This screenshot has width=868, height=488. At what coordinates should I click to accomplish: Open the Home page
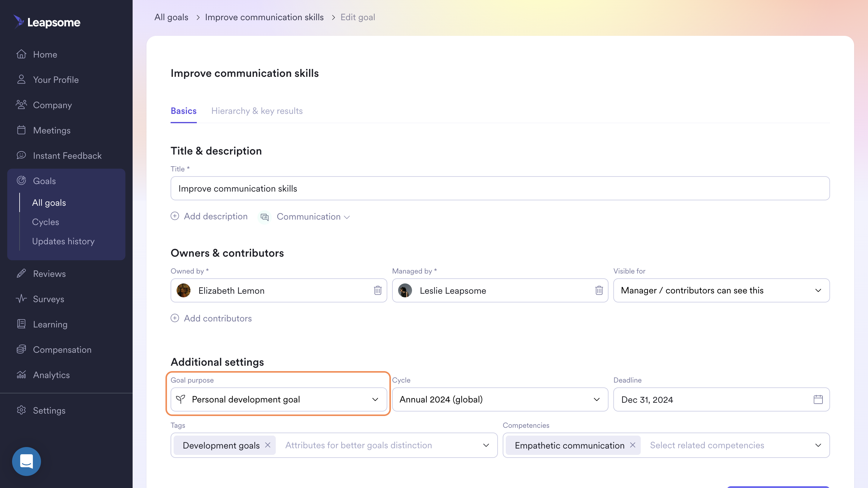pos(45,54)
